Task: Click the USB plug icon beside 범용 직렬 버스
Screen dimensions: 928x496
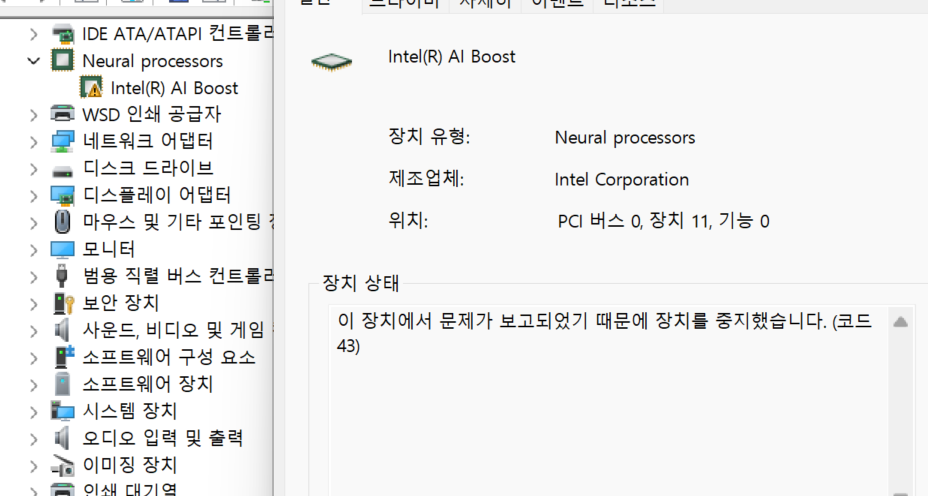Action: pyautogui.click(x=62, y=276)
